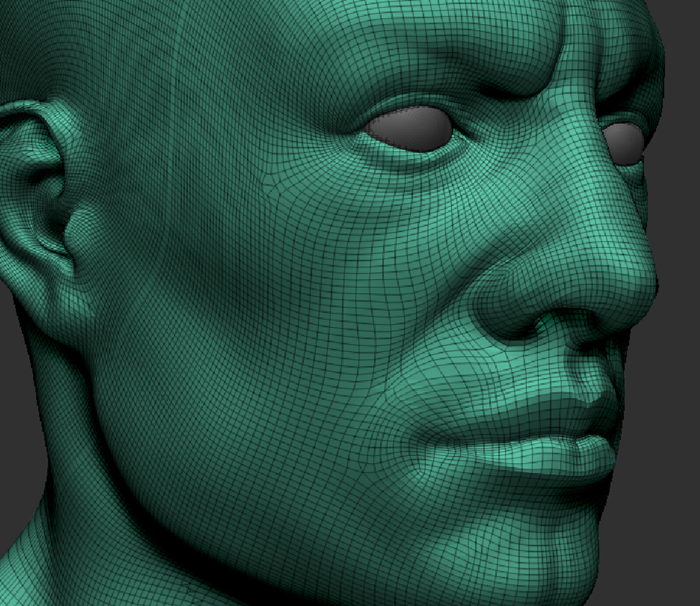Select the larger gray eyeball subtool
This screenshot has width=700, height=606.
point(410,129)
